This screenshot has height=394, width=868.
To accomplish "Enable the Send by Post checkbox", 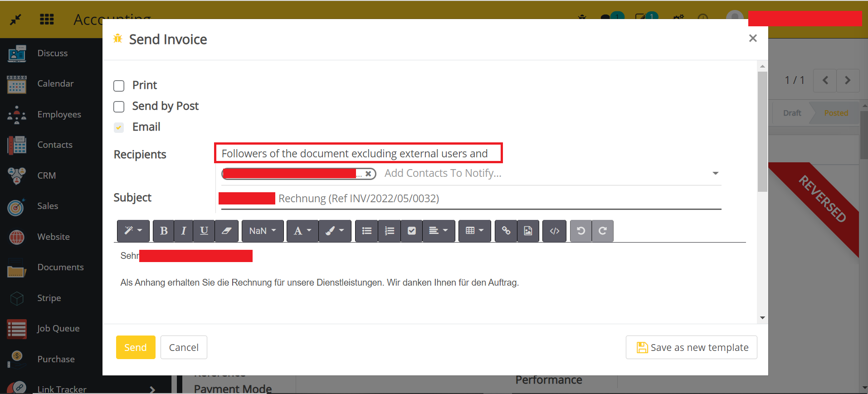I will pos(119,107).
